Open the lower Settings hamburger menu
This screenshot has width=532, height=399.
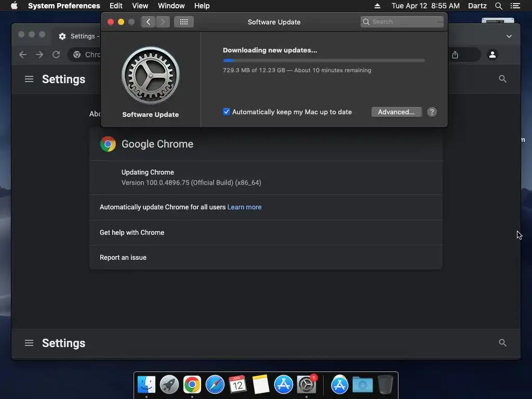(29, 343)
